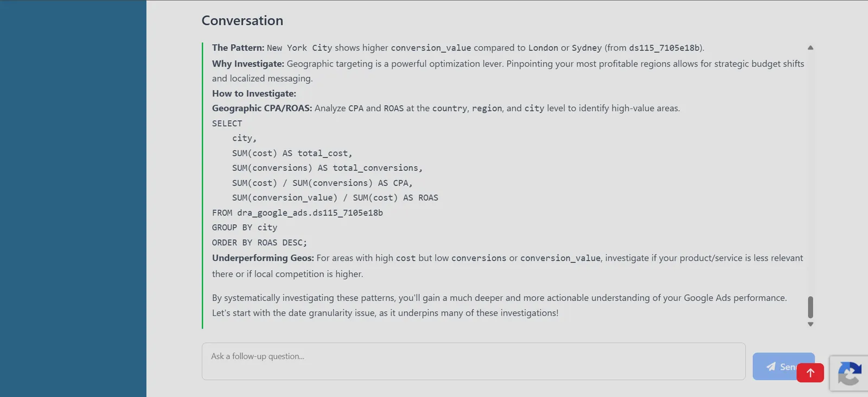
Task: Click the paper plane icon on Send
Action: (x=770, y=367)
